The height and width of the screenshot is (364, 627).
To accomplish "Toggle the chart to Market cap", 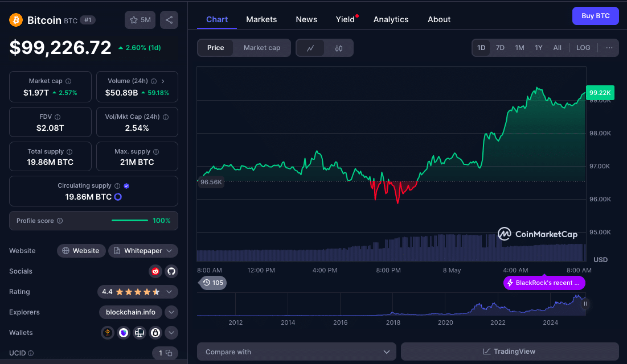I will pyautogui.click(x=261, y=48).
